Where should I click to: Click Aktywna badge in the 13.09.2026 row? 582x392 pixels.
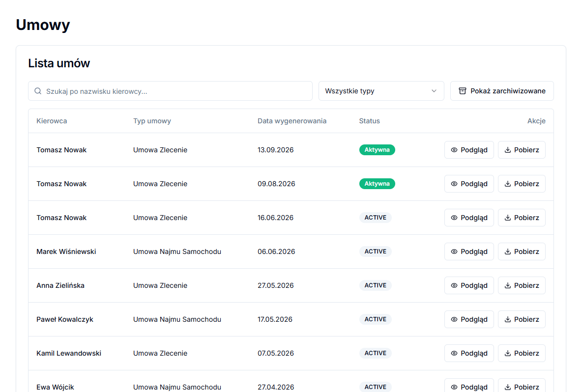[x=377, y=150]
